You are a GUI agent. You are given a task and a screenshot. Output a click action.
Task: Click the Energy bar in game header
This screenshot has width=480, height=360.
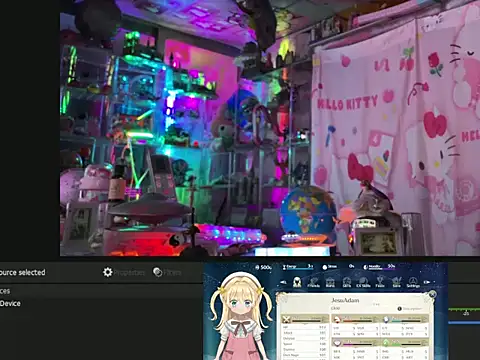pyautogui.click(x=298, y=267)
